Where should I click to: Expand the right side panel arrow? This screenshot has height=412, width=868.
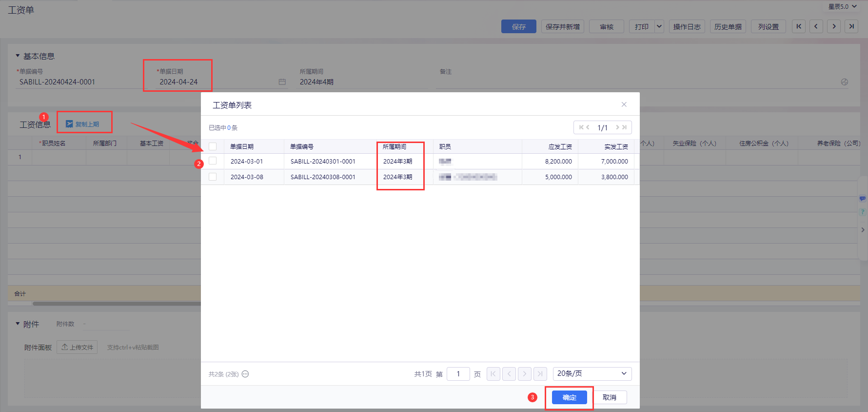click(863, 229)
